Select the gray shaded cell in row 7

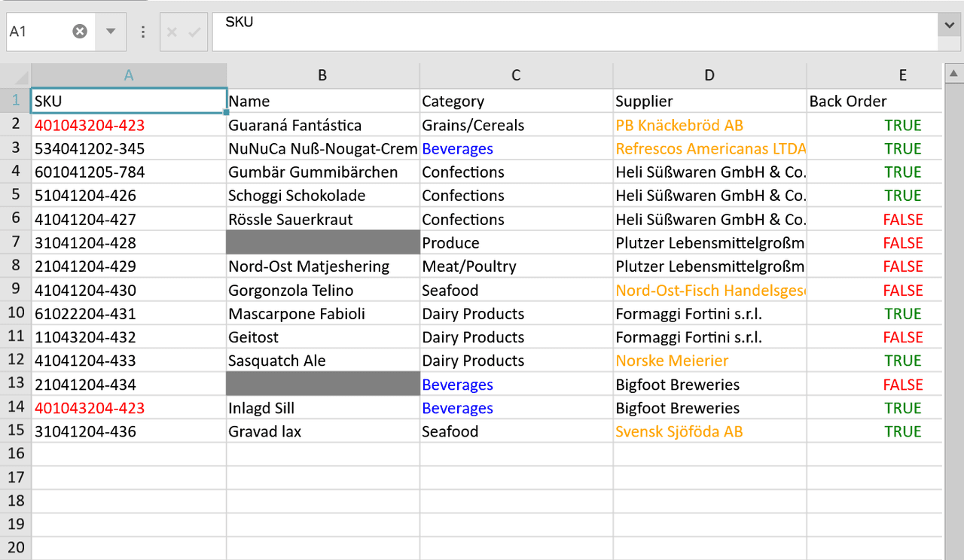[322, 242]
